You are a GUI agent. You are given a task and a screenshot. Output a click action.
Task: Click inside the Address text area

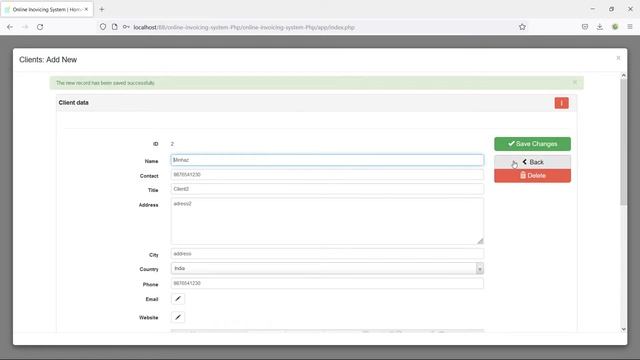click(x=327, y=221)
